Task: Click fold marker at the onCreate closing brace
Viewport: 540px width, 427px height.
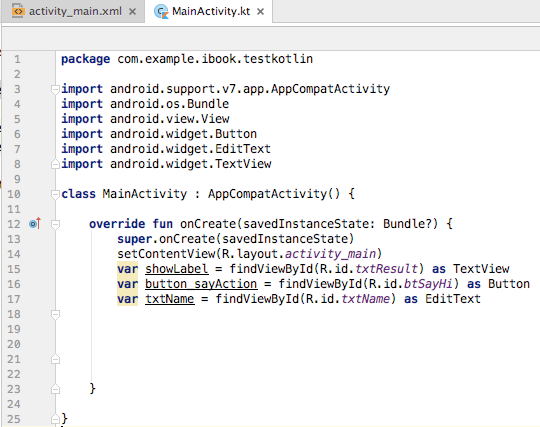Action: click(x=55, y=389)
